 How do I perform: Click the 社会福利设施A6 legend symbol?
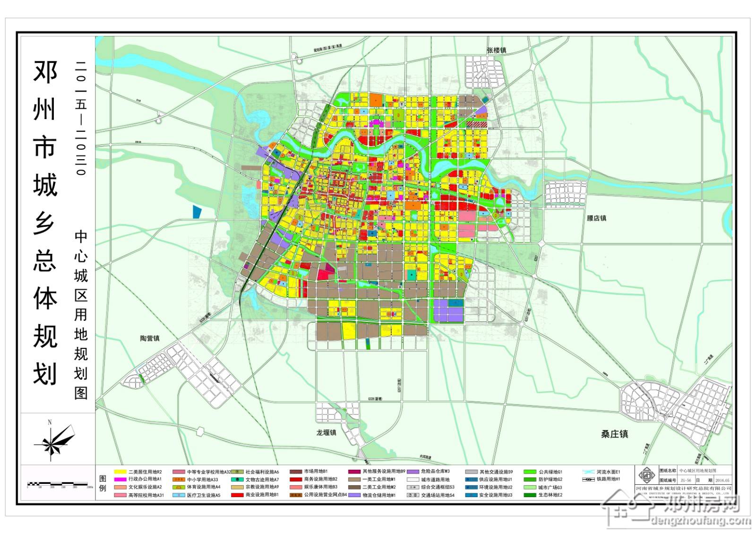click(x=237, y=472)
